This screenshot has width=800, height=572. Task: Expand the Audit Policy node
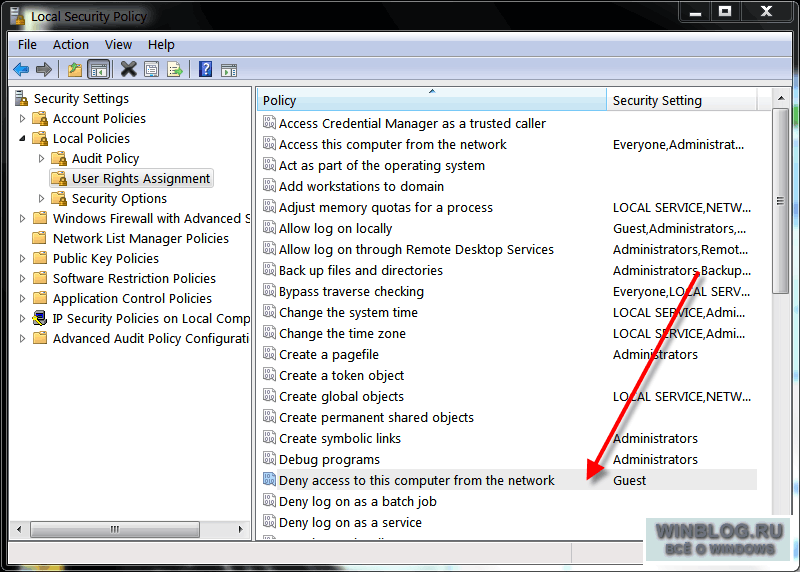click(x=41, y=158)
